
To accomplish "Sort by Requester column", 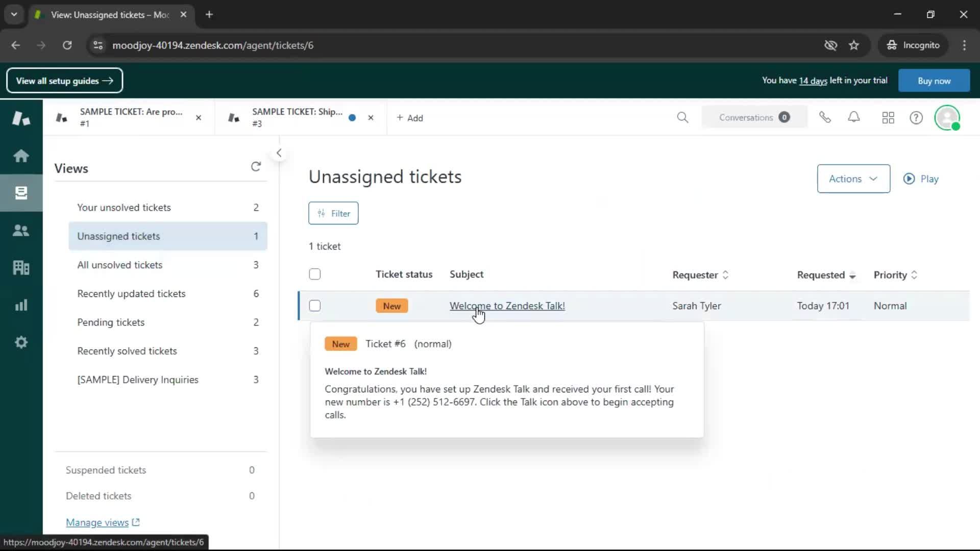I will 700,275.
